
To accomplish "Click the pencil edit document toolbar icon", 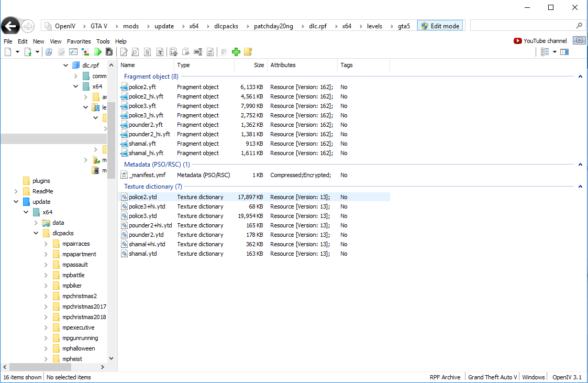I will pyautogui.click(x=124, y=52).
